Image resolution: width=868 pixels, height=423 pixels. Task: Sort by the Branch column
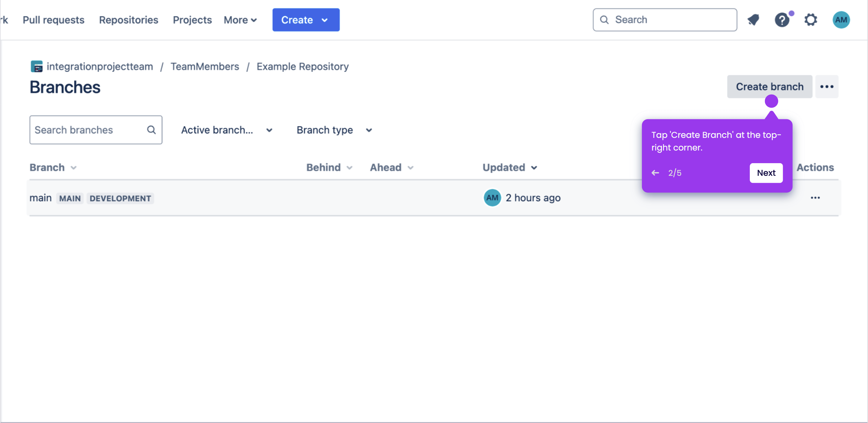tap(53, 168)
